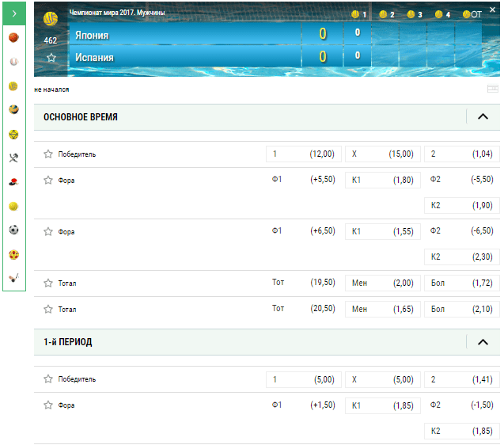Image resolution: width=504 pixels, height=445 pixels.
Task: Favorite the Japan–Spain match star in header
Action: pos(51,58)
